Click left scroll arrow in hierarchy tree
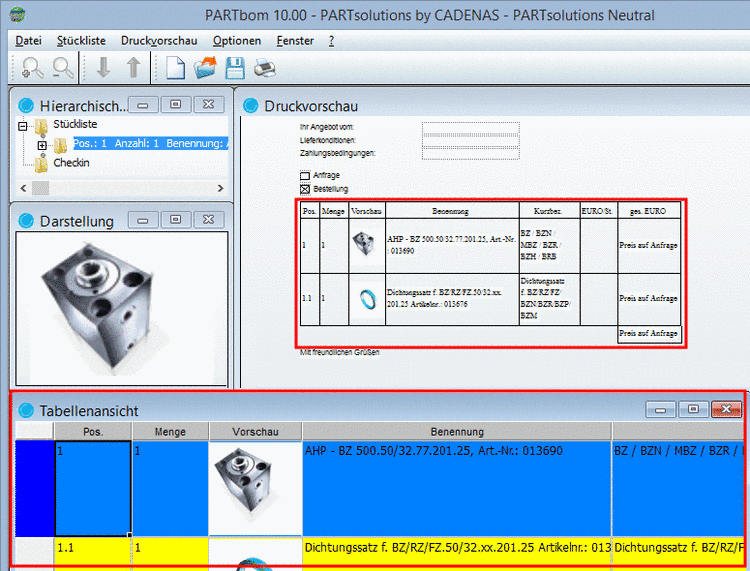This screenshot has height=571, width=750. pos(23,188)
